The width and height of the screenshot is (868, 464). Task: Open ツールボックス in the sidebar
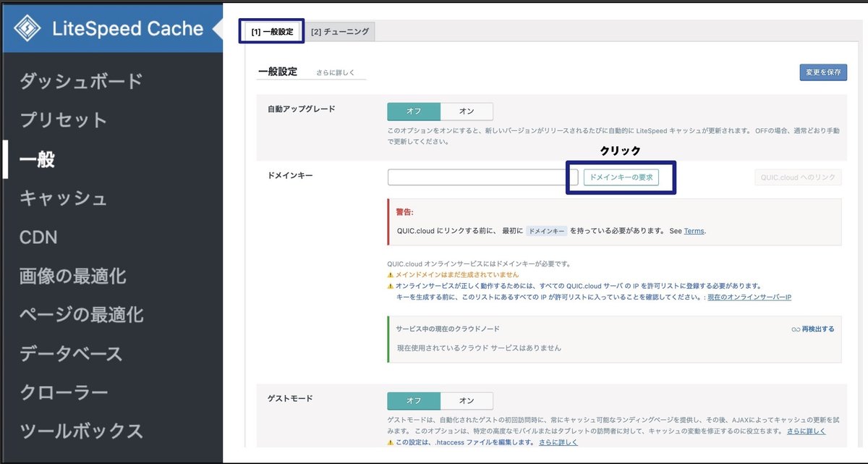(81, 431)
